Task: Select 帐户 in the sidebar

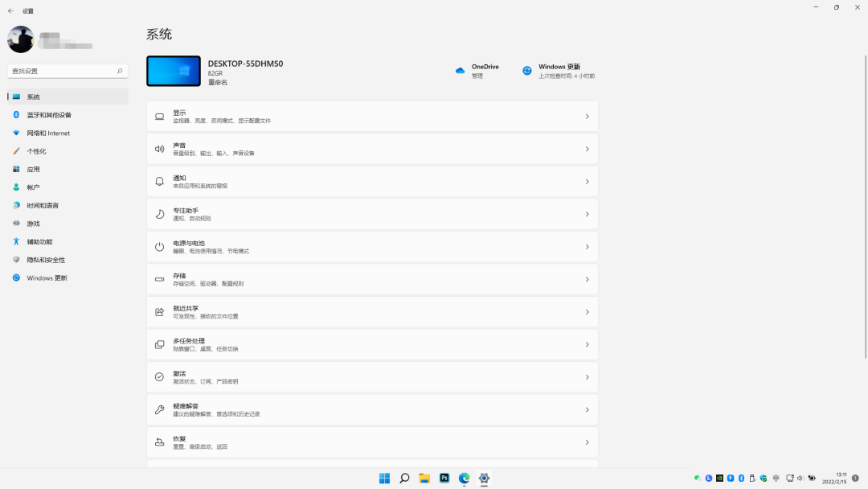Action: (68, 187)
